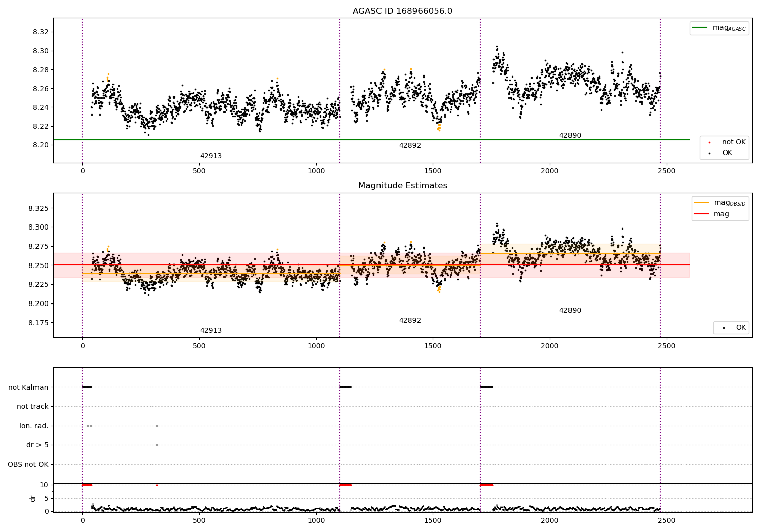Click the 42890 label in the middle plot
The width and height of the screenshot is (760, 532).
pos(570,311)
